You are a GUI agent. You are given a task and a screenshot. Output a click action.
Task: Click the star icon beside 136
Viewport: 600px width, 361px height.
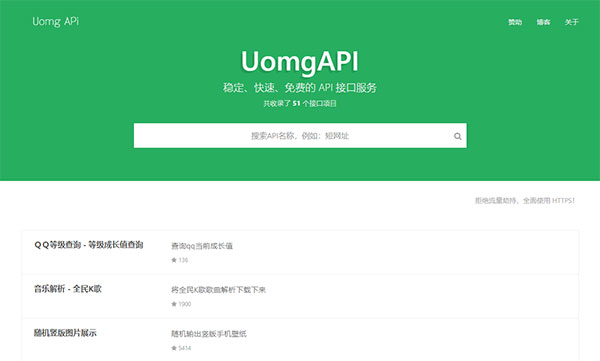click(174, 260)
